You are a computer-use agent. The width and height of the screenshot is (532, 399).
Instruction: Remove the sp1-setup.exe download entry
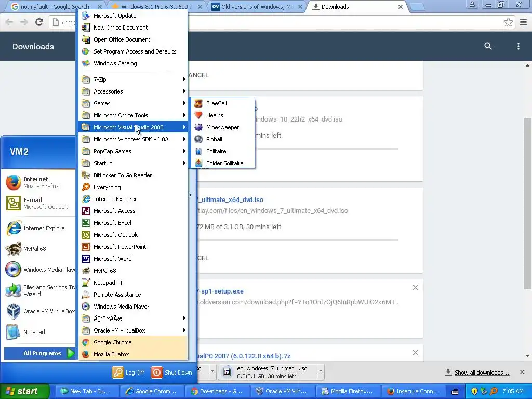(x=415, y=288)
